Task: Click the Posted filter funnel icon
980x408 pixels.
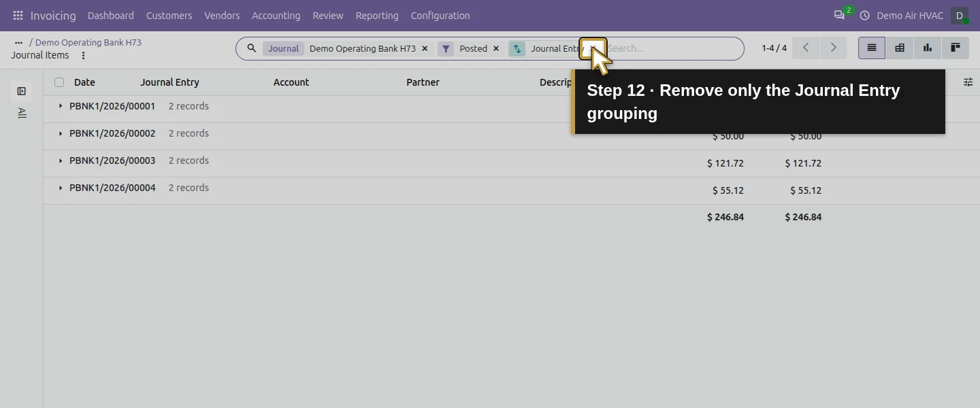Action: [446, 48]
